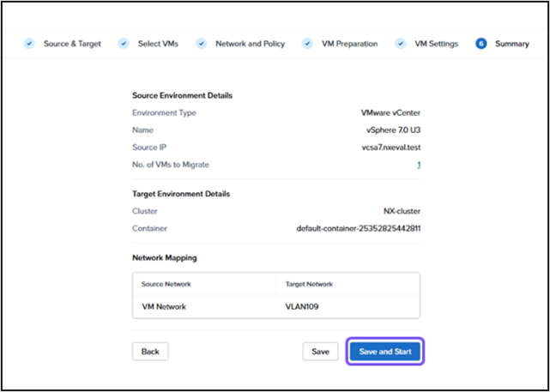Click the Target Network column header
Viewport: 550px width, 392px height.
pyautogui.click(x=309, y=284)
